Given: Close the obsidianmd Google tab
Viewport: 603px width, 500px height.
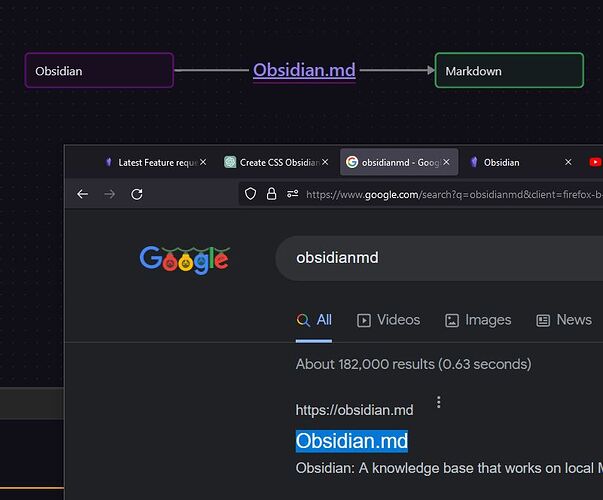Looking at the screenshot, I should 446,162.
